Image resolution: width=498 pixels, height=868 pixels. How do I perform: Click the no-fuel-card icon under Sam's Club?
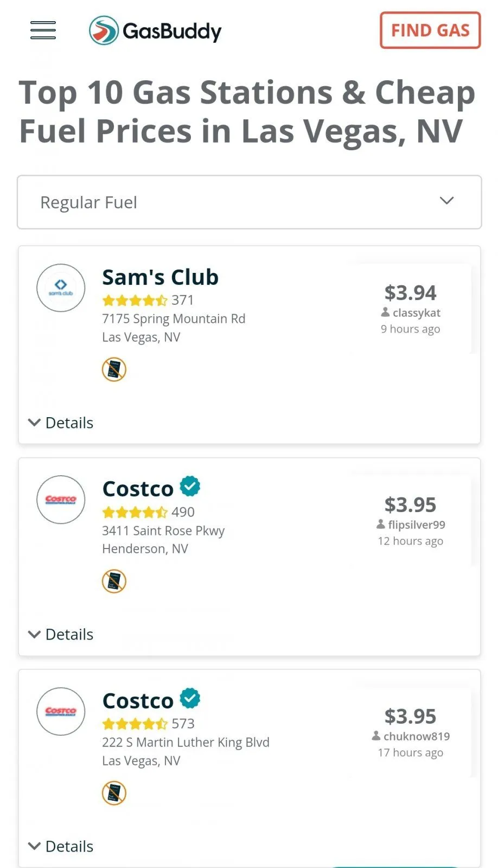[x=114, y=369]
